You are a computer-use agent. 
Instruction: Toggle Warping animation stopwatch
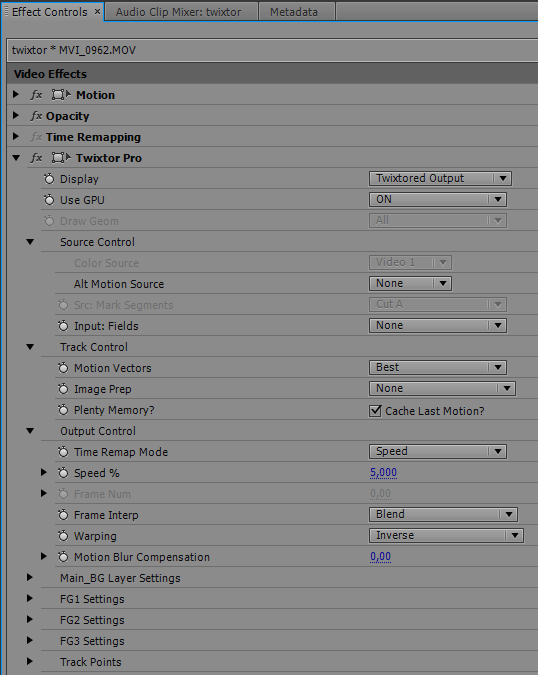pyautogui.click(x=63, y=536)
